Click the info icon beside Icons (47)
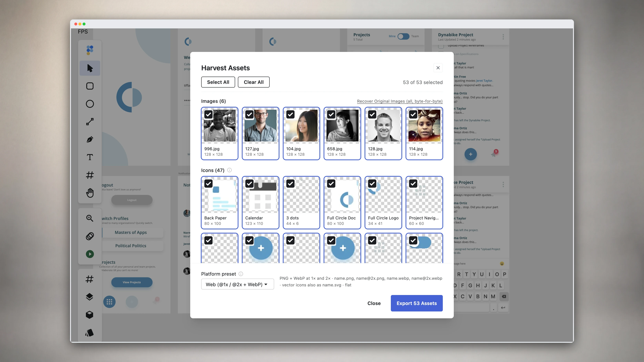Viewport: 644px width, 362px height. (229, 170)
